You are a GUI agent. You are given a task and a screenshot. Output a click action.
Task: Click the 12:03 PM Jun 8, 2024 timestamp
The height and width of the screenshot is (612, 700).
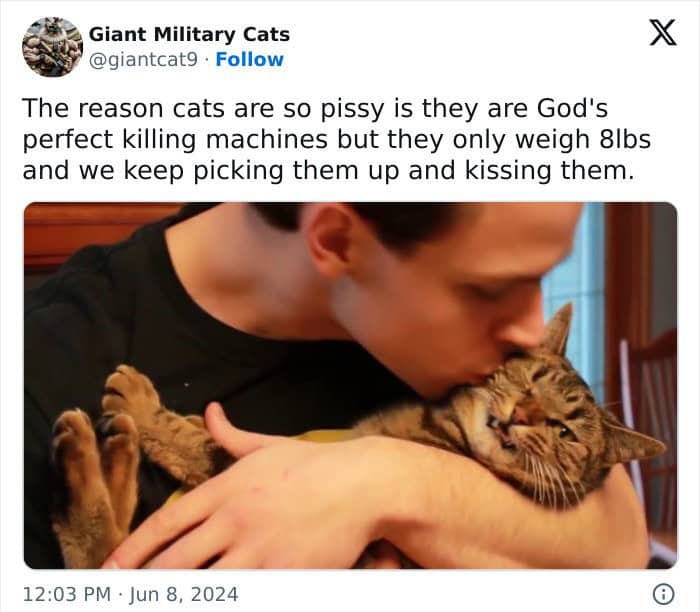(130, 594)
